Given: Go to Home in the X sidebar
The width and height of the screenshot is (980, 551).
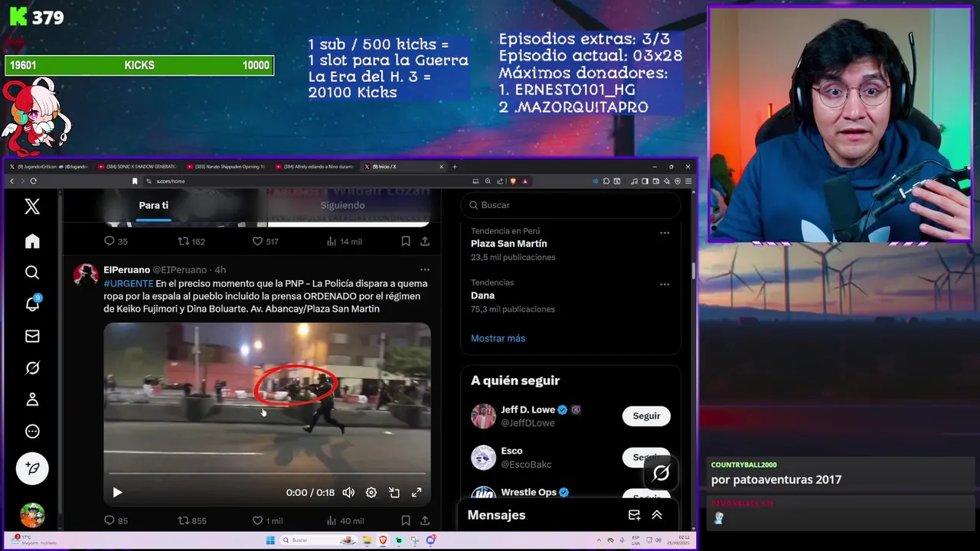Looking at the screenshot, I should point(32,241).
